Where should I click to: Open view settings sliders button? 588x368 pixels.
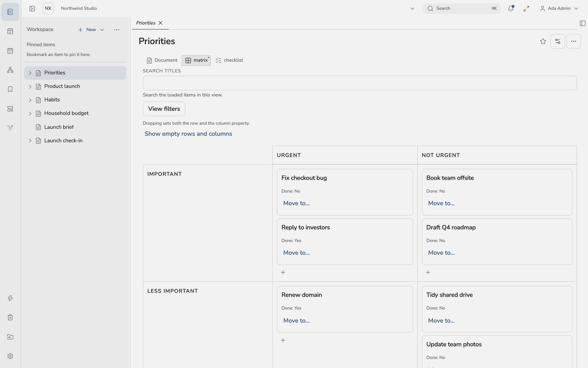(x=558, y=41)
